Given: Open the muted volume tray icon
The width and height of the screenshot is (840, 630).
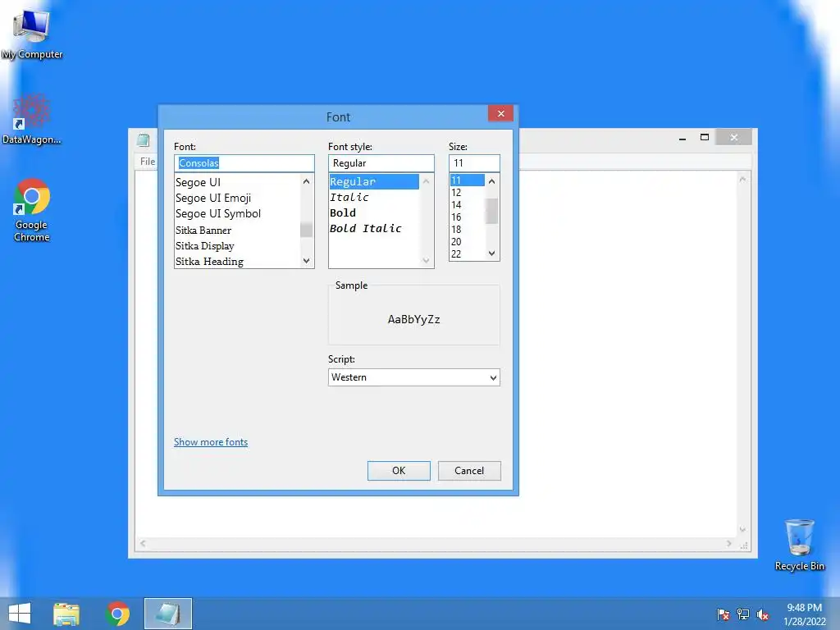Looking at the screenshot, I should tap(763, 614).
